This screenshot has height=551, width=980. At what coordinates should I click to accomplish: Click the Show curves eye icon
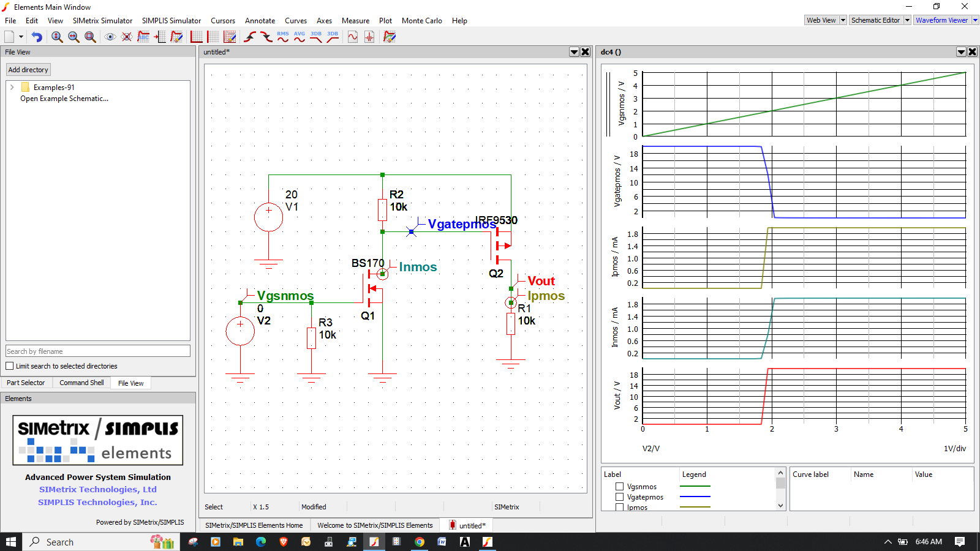110,37
